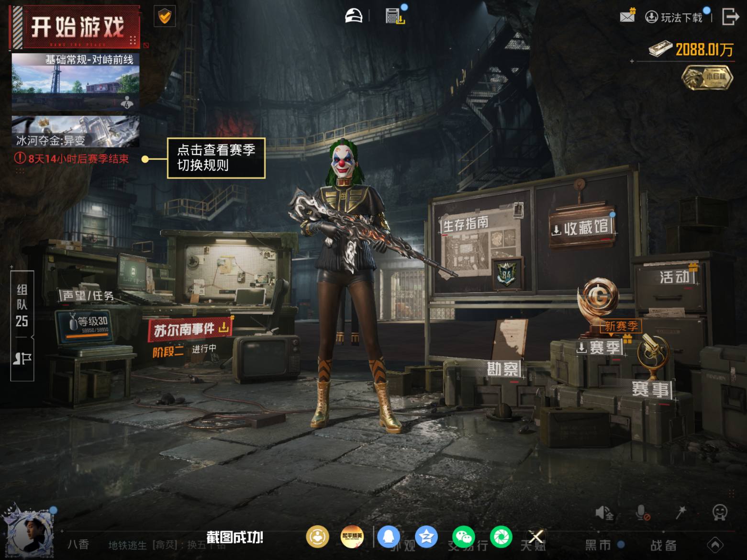
Task: Select the 冰河夺金:异变 mode thumbnail
Action: point(76,131)
